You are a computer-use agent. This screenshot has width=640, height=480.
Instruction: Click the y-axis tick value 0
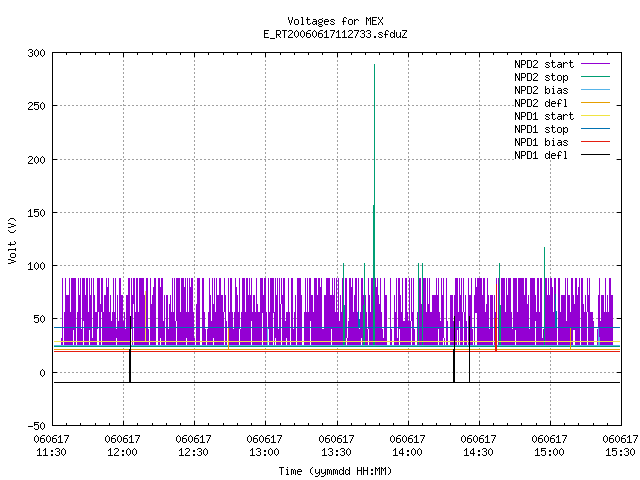coord(42,373)
